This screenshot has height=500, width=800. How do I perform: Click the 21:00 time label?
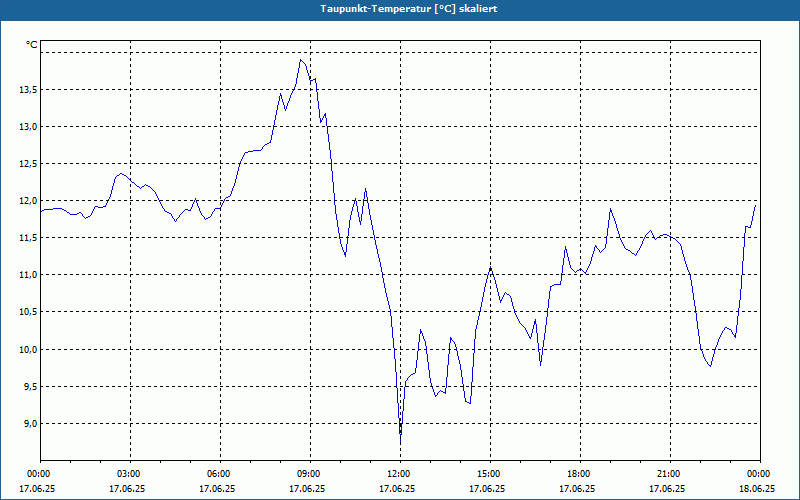click(x=670, y=474)
